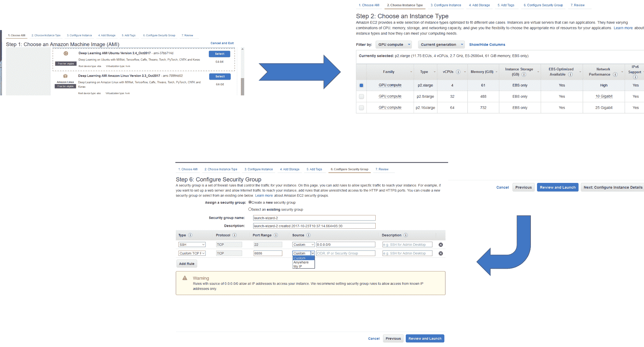The width and height of the screenshot is (644, 347).
Task: Select the p2.xlarge instance row checkbox
Action: point(361,85)
